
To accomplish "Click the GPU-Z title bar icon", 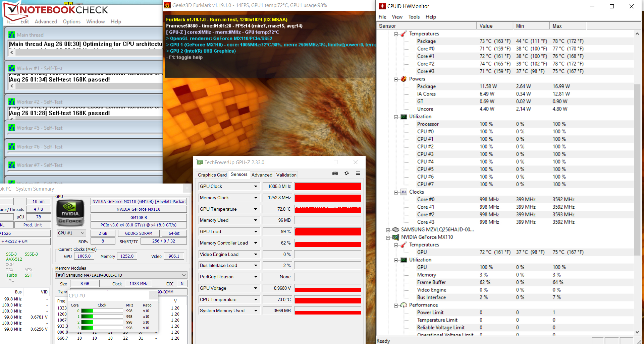I will 200,162.
